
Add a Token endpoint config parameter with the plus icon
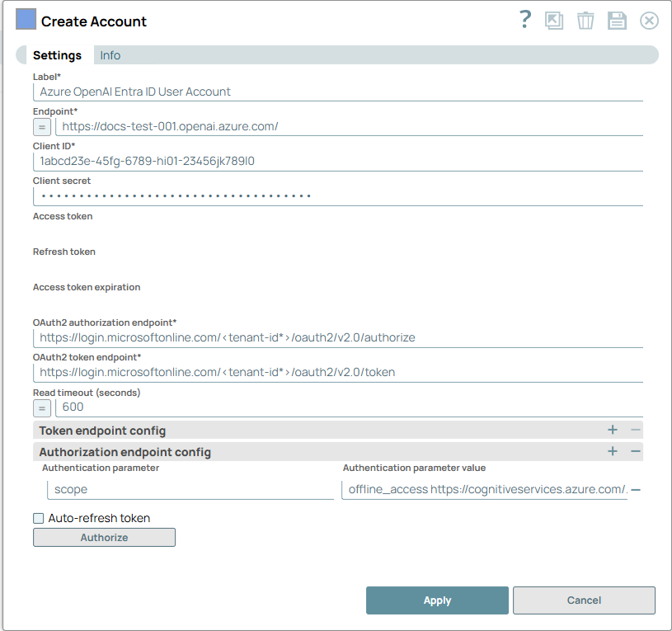[x=613, y=430]
